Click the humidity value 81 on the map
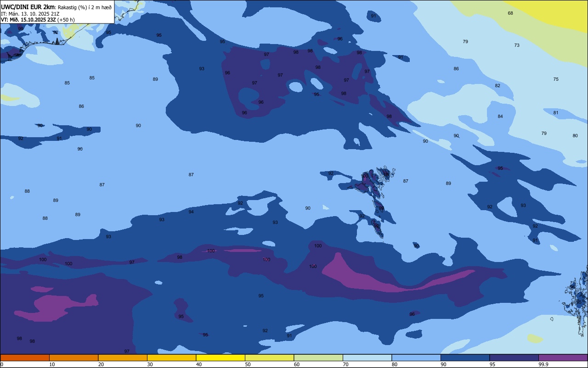The width and height of the screenshot is (588, 368). click(556, 113)
